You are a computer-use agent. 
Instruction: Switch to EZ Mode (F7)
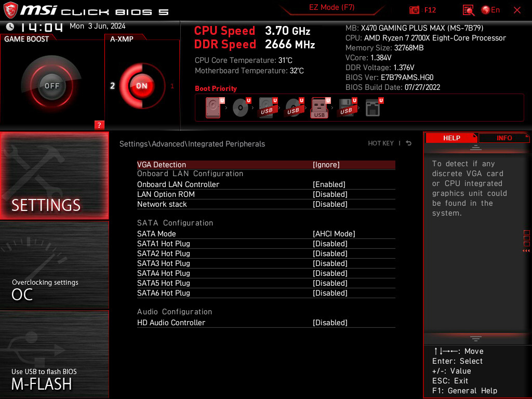(331, 7)
